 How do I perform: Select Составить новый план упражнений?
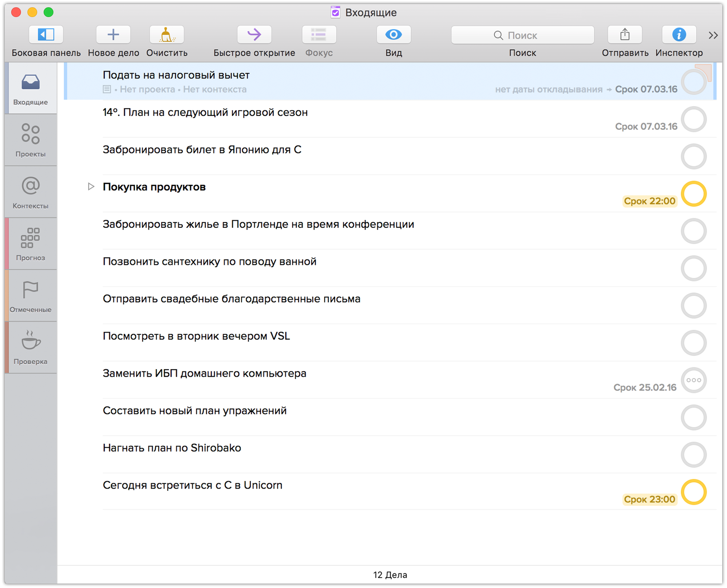click(194, 410)
